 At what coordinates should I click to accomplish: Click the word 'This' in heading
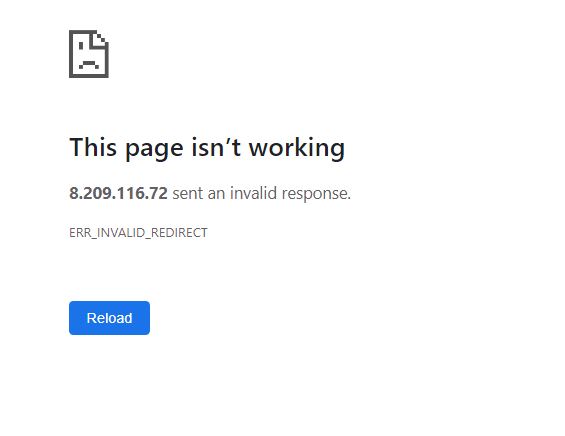pyautogui.click(x=93, y=147)
